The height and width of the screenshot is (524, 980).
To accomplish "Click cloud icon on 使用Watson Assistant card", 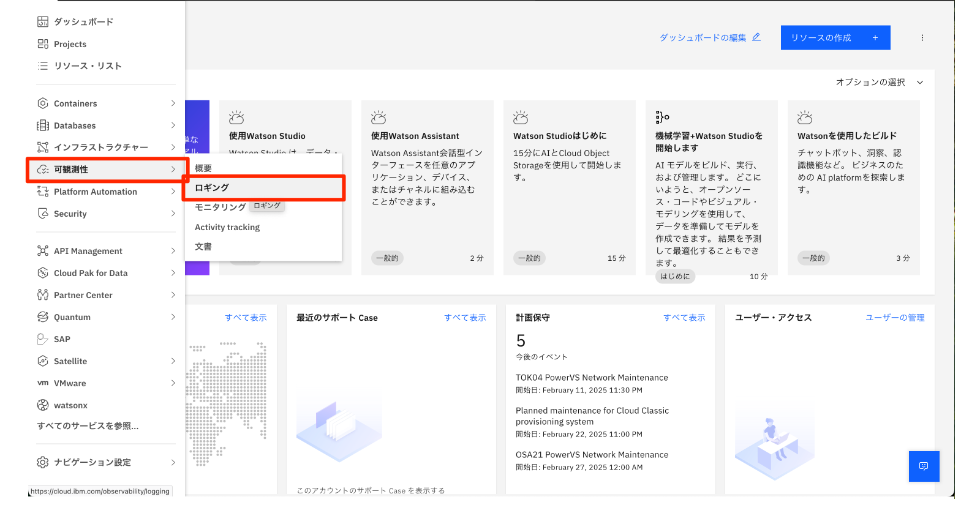I will (379, 118).
